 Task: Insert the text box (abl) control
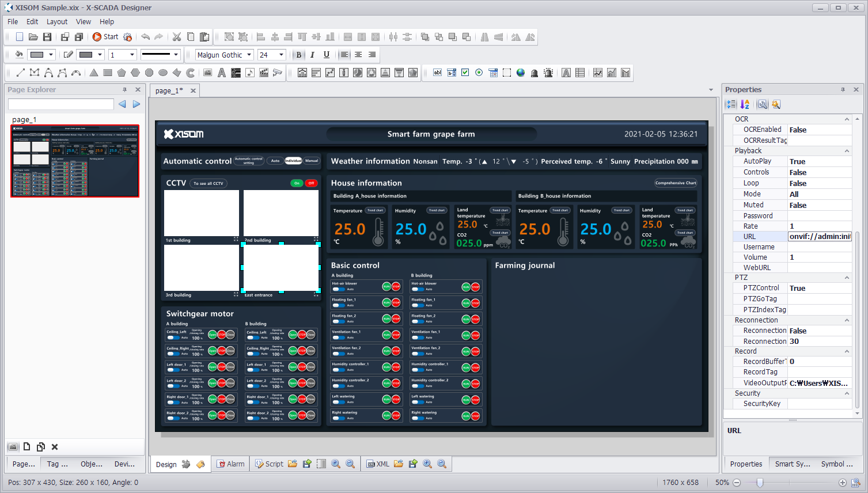[438, 73]
